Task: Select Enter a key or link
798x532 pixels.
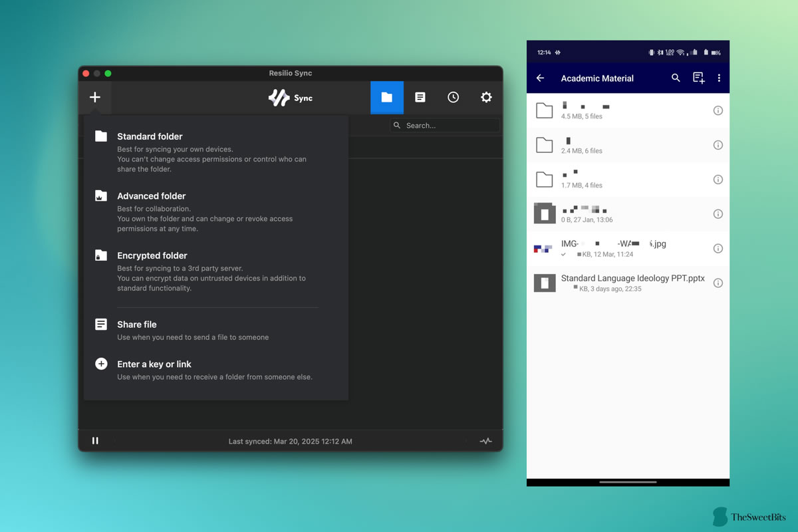Action: click(215, 370)
